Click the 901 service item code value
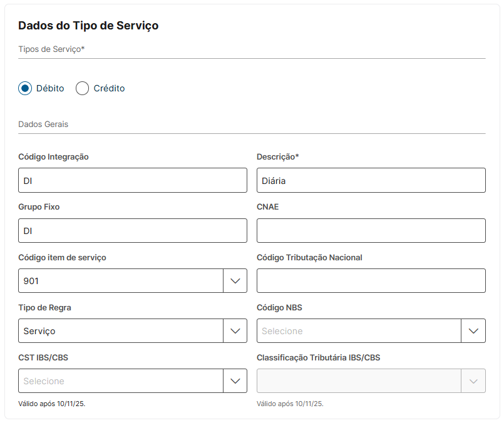The width and height of the screenshot is (504, 423). click(x=31, y=281)
